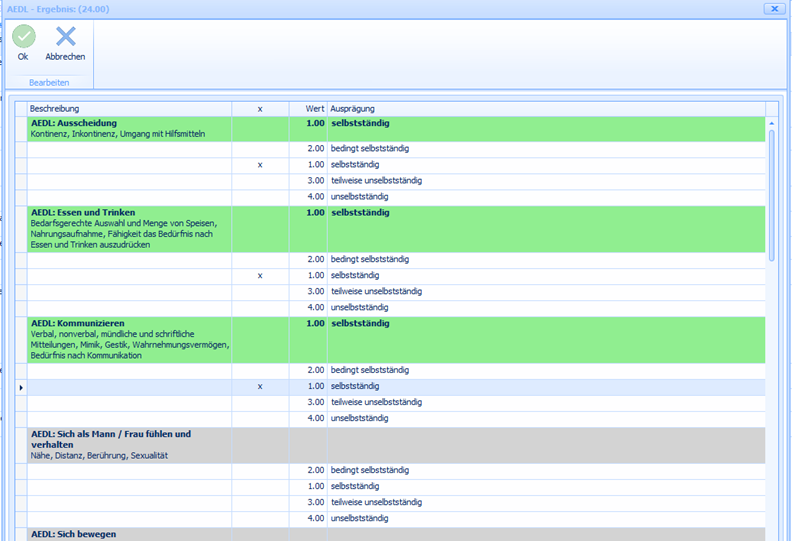This screenshot has width=792, height=541.
Task: Mark x for teilweise unselbstständig under Essen und Trinken
Action: click(x=259, y=291)
